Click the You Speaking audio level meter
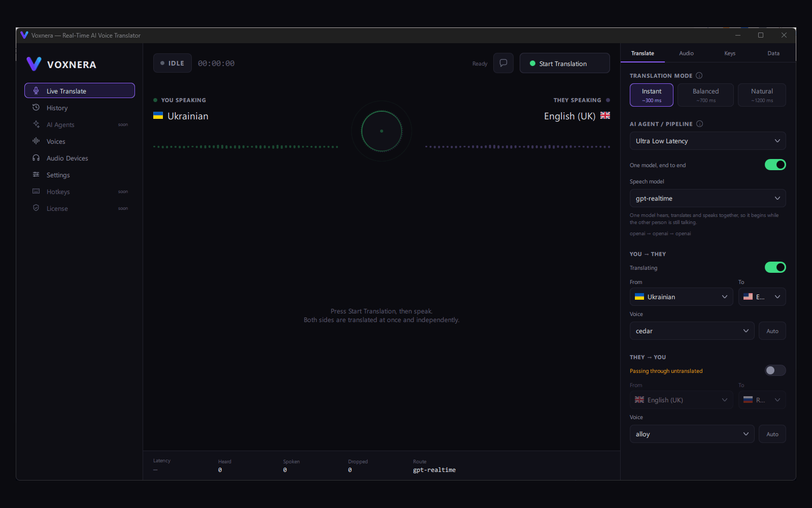The width and height of the screenshot is (812, 508). [246, 147]
